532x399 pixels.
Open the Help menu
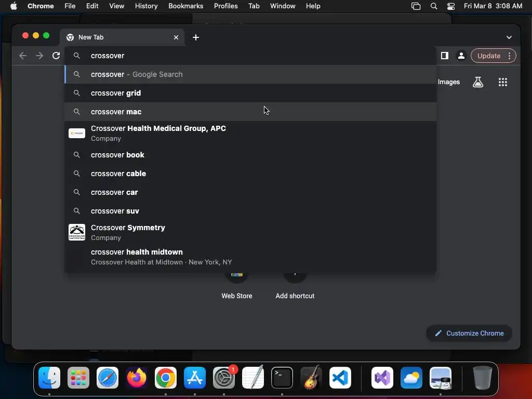[313, 6]
